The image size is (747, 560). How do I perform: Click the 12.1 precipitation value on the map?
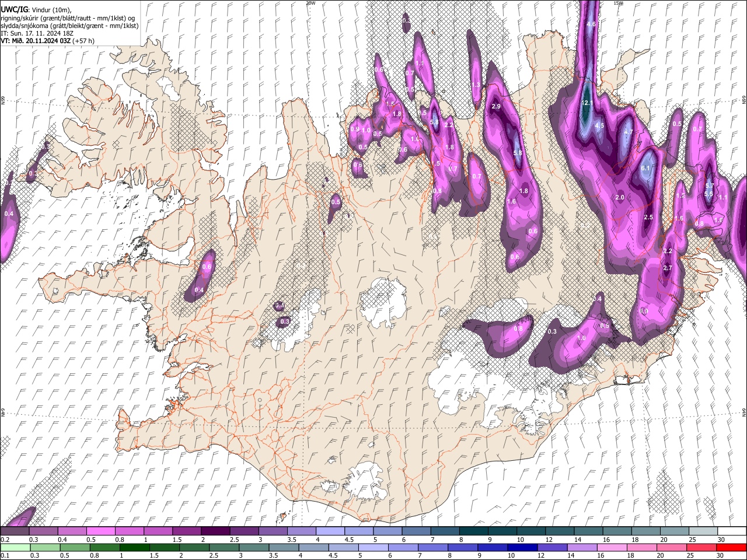587,103
